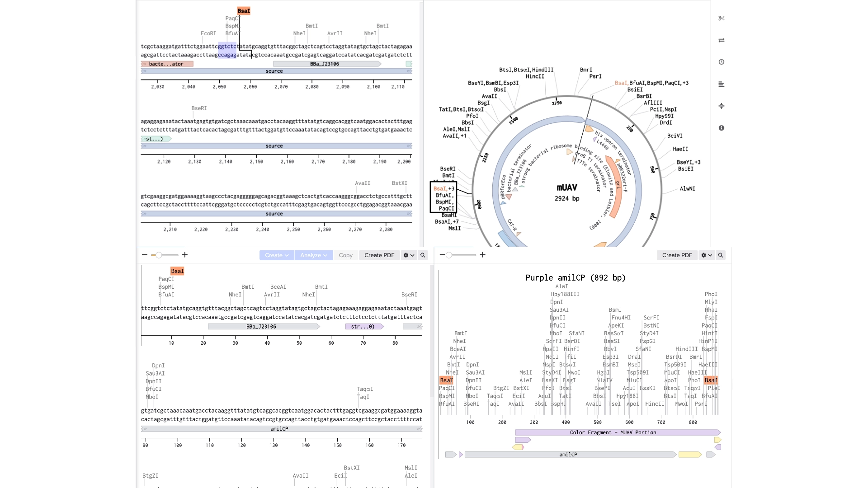
Task: Select BciVI site on plasmid map
Action: (675, 136)
